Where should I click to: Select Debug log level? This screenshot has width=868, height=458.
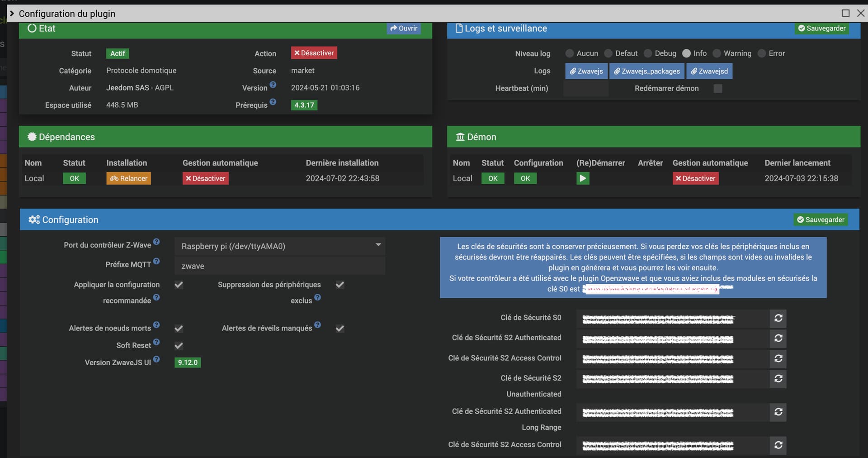(648, 53)
